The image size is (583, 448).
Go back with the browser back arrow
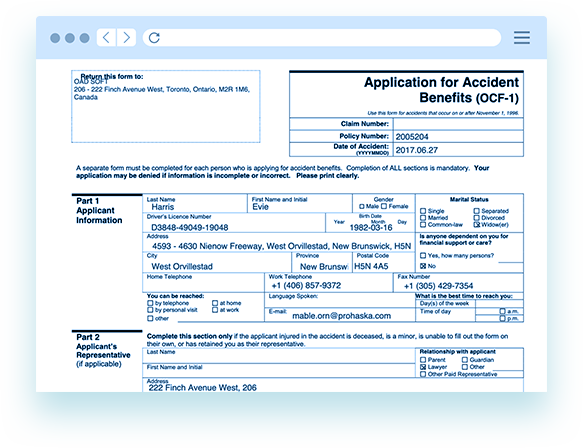point(106,38)
